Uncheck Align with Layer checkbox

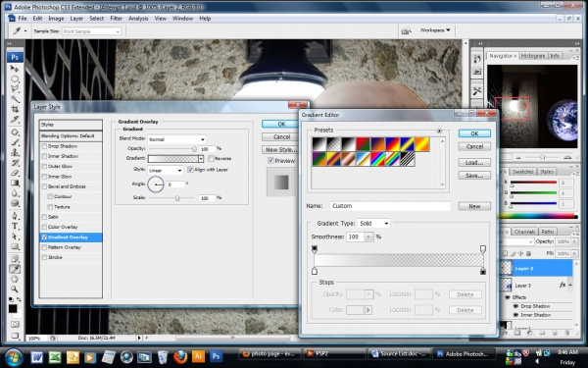pyautogui.click(x=190, y=170)
